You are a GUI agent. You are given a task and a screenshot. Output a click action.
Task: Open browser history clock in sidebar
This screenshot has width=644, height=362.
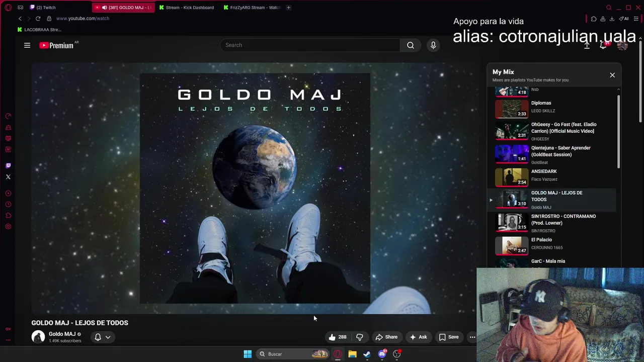(8, 204)
